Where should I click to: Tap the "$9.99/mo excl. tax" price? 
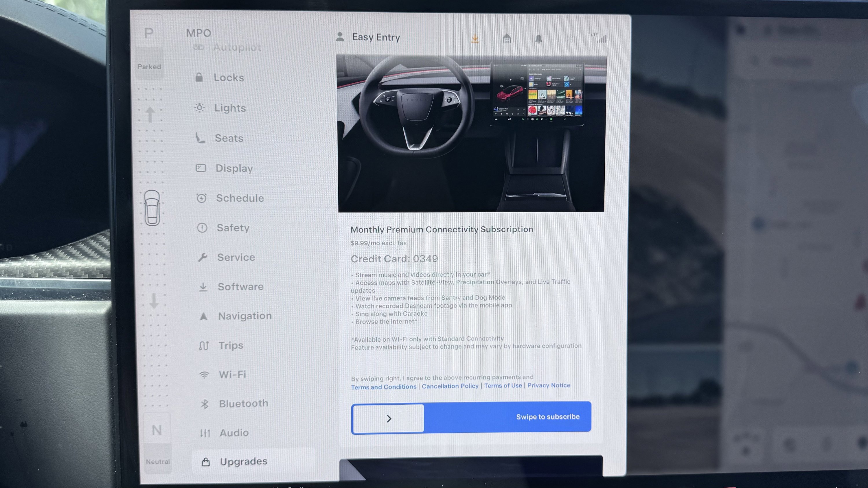pyautogui.click(x=378, y=243)
